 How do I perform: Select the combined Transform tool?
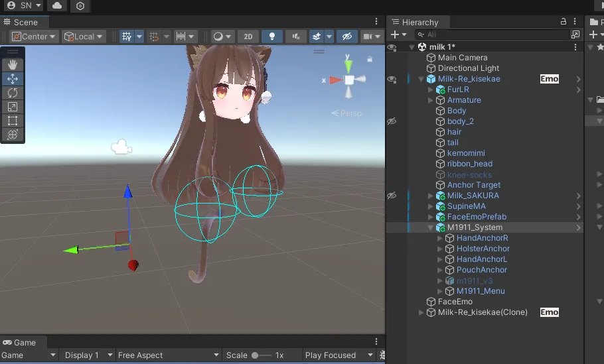tap(13, 135)
